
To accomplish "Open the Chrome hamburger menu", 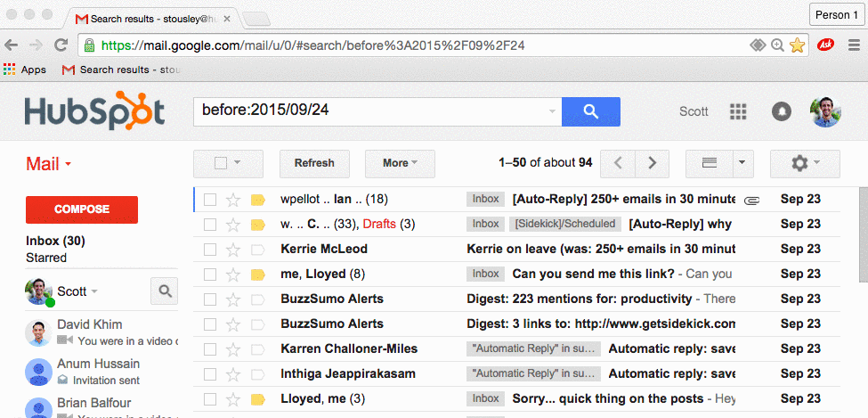I will pos(852,45).
